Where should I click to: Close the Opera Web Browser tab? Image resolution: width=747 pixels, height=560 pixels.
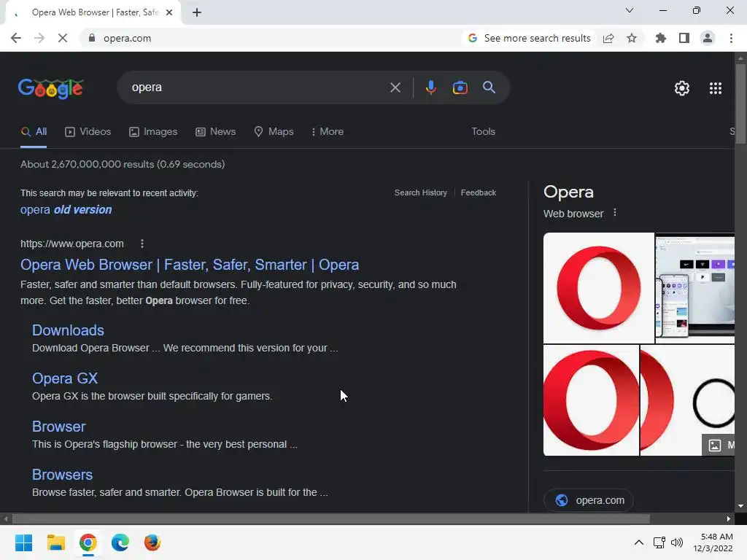(169, 12)
